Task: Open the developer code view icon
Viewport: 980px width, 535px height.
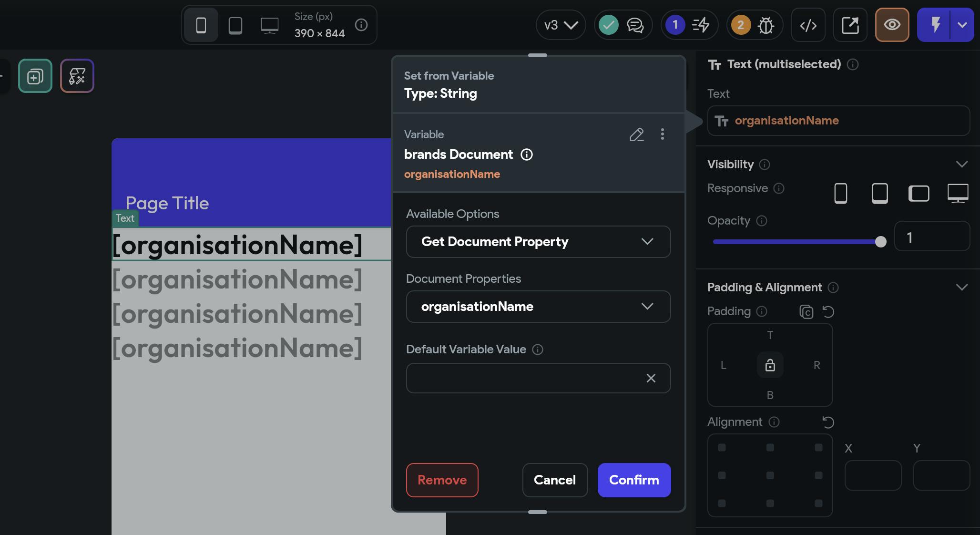Action: 808,25
